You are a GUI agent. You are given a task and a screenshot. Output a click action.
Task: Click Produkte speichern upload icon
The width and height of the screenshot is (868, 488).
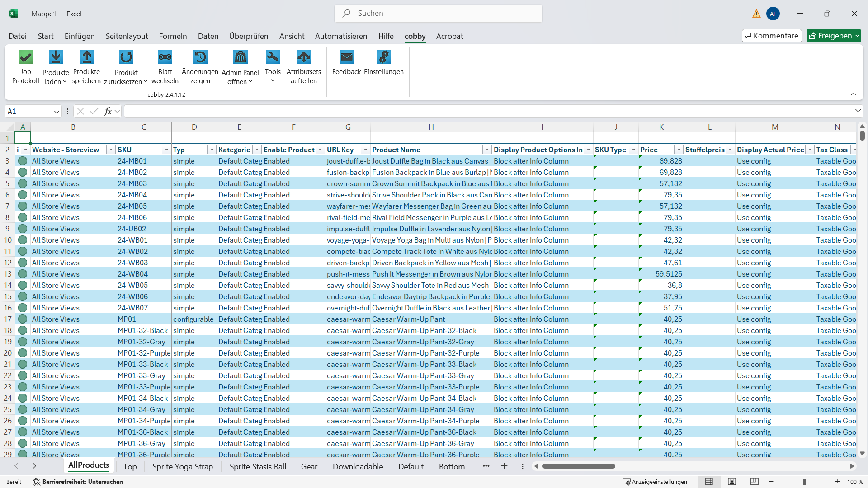point(86,57)
